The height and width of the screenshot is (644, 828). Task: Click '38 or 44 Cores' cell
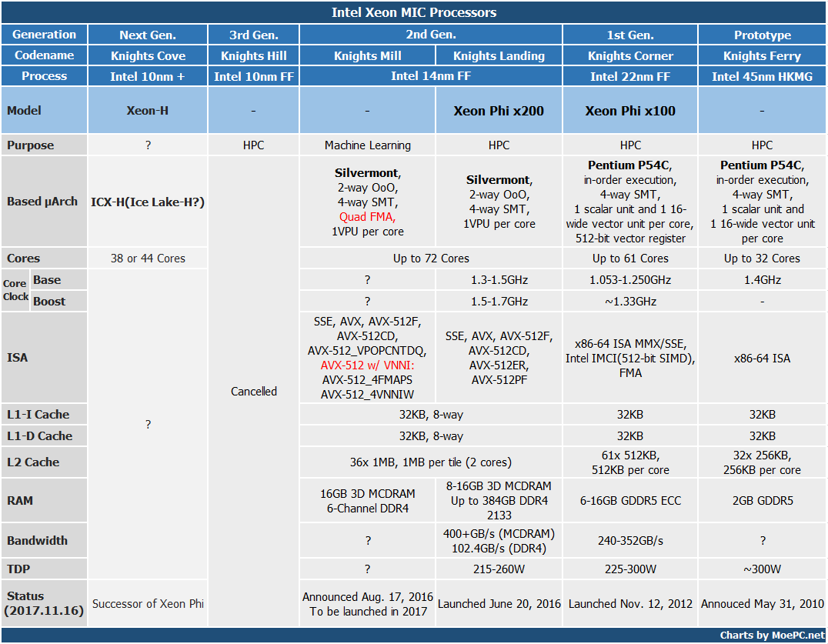(148, 258)
